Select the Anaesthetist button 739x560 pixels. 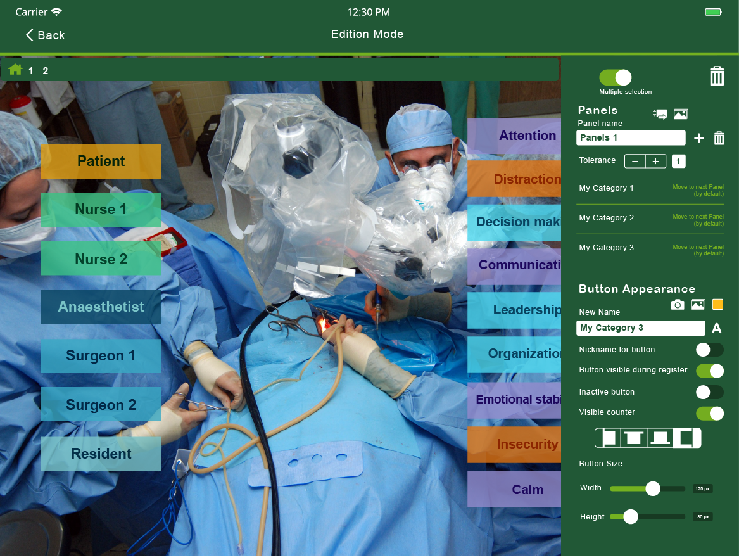[x=101, y=307]
